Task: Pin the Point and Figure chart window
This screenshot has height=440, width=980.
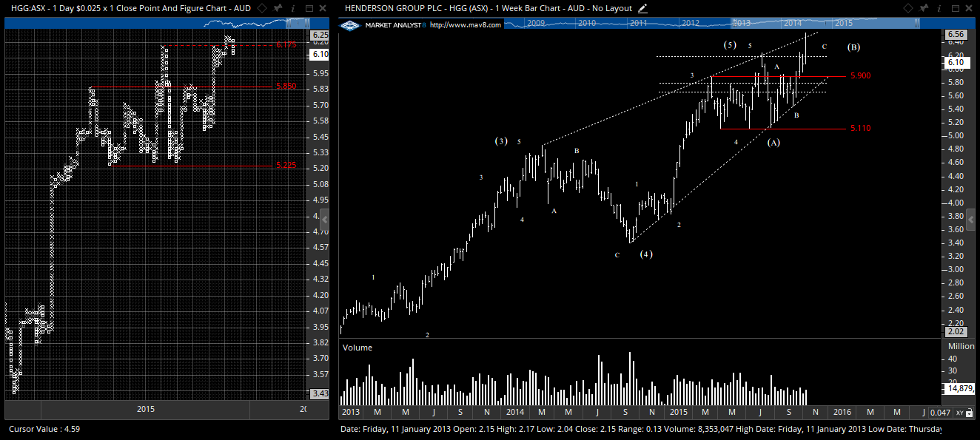Action: pyautogui.click(x=278, y=8)
